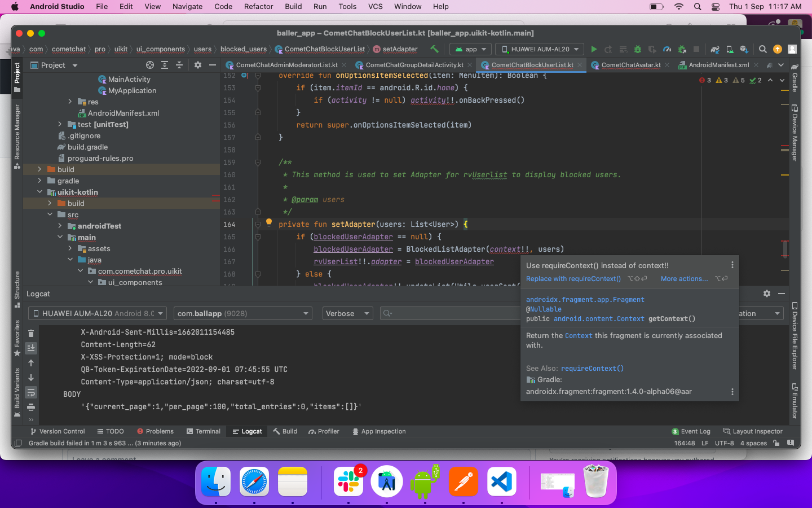
Task: Apply Replace with requireContext() quick fix
Action: pos(573,278)
